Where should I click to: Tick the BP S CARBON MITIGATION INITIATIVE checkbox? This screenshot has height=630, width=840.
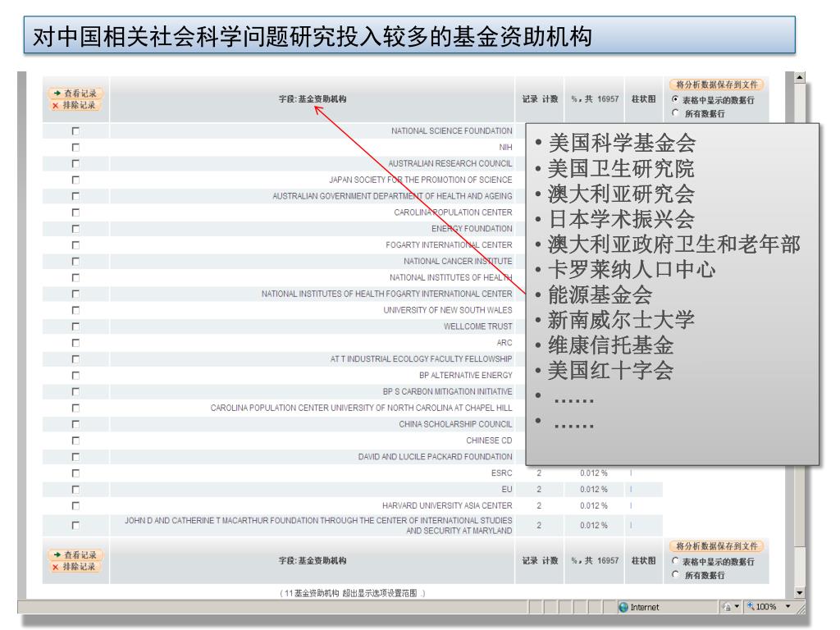(x=75, y=391)
